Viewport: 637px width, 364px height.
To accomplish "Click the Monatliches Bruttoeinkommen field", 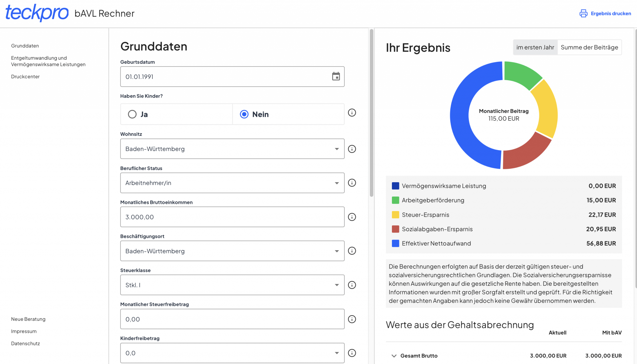I will coord(232,217).
